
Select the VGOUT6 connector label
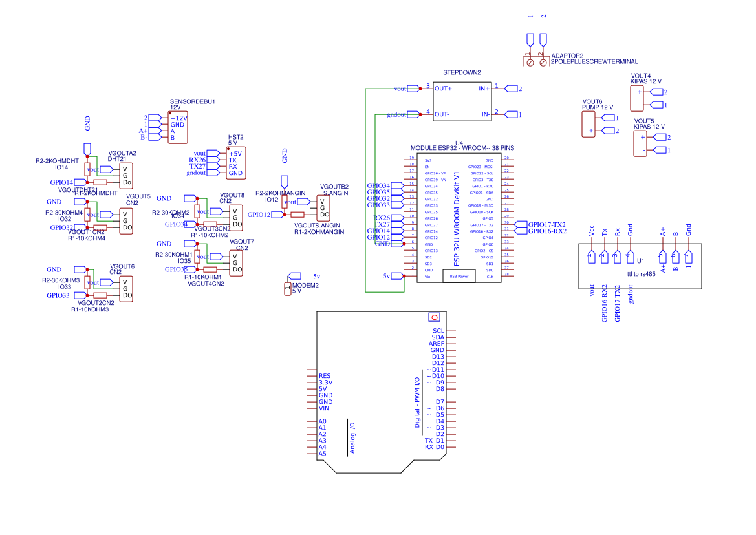(122, 266)
